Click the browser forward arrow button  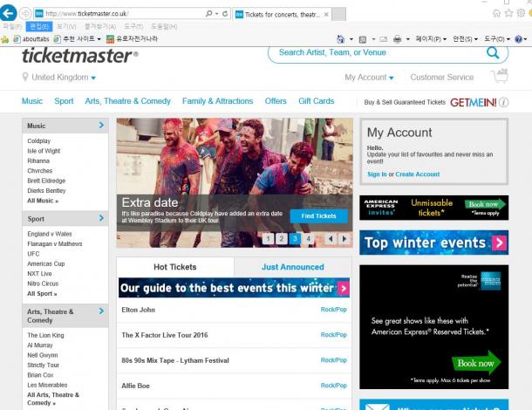coord(25,14)
